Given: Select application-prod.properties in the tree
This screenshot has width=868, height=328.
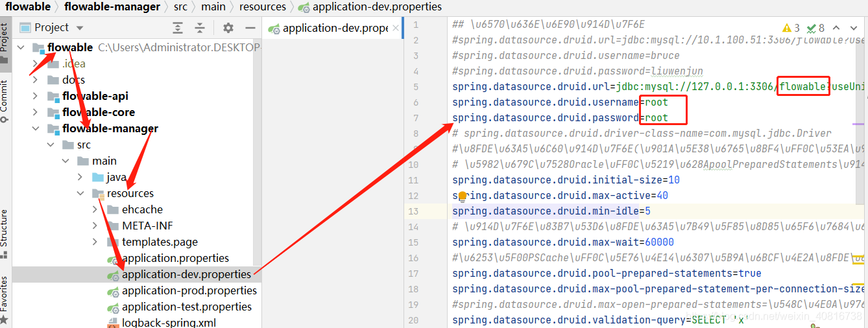Looking at the screenshot, I should 189,290.
